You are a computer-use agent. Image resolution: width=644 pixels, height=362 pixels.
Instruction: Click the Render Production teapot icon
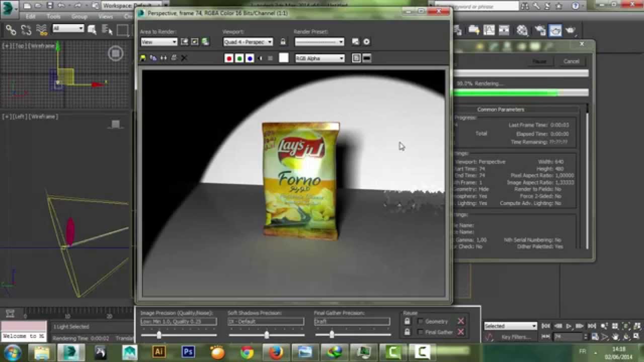tap(571, 31)
